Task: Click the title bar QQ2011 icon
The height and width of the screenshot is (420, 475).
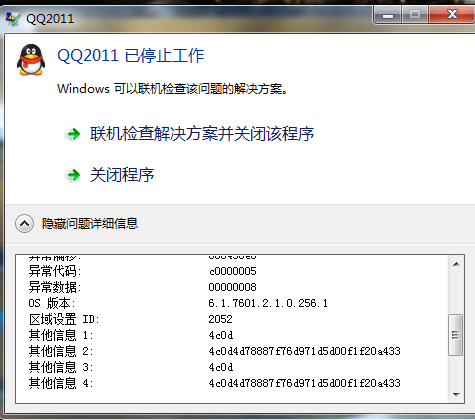Action: click(13, 19)
